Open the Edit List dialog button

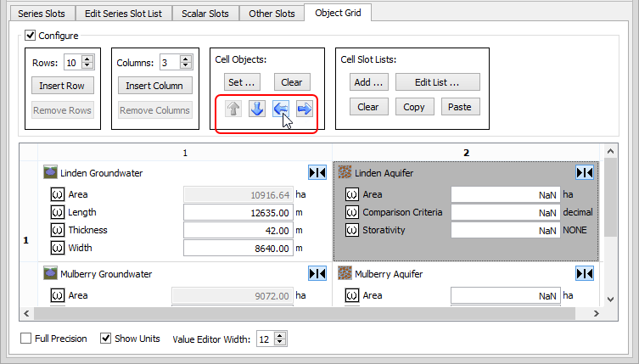[x=436, y=82]
